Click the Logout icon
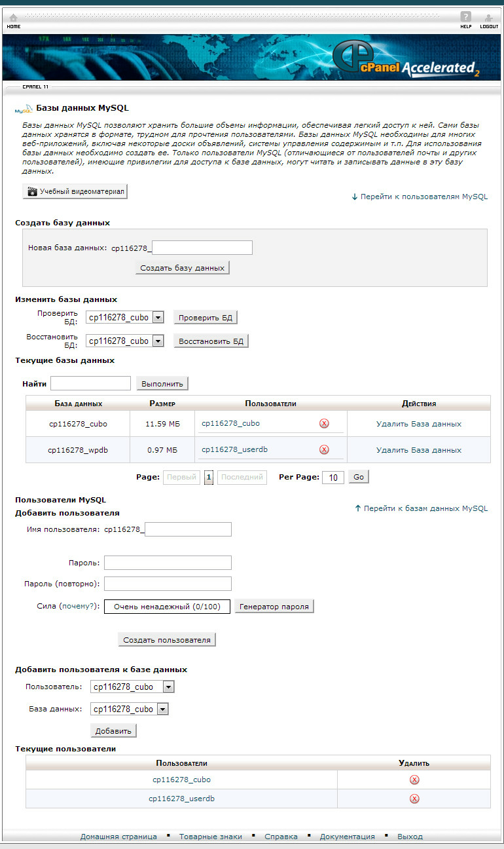The image size is (504, 849). 488,20
